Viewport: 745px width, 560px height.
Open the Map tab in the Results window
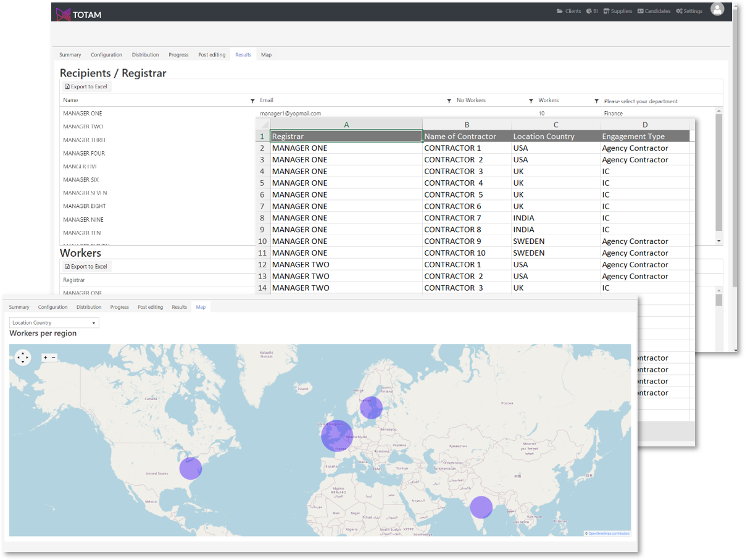click(x=266, y=55)
